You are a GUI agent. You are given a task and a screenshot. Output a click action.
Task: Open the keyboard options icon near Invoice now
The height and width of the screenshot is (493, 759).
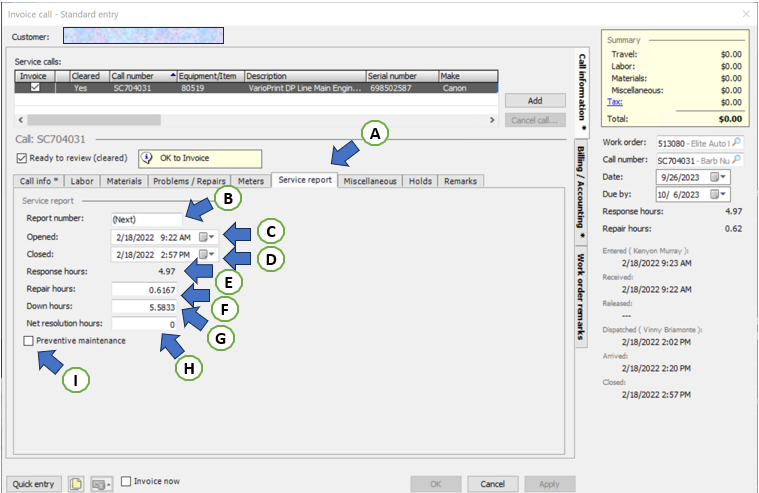point(101,484)
